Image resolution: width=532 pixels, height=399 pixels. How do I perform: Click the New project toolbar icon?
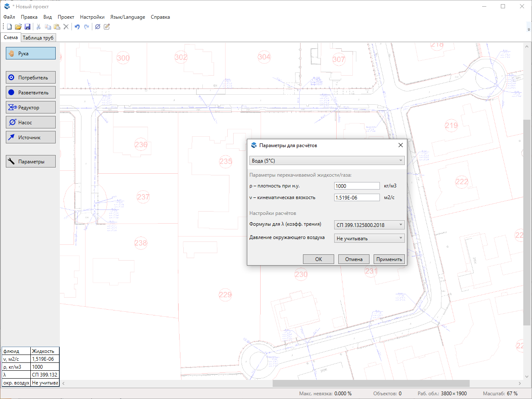(9, 27)
